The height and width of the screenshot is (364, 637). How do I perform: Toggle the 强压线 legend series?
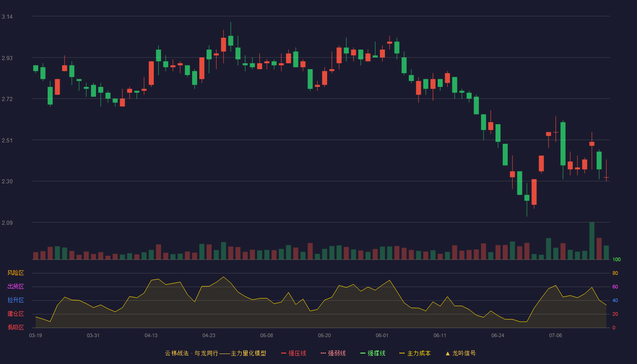coord(293,353)
